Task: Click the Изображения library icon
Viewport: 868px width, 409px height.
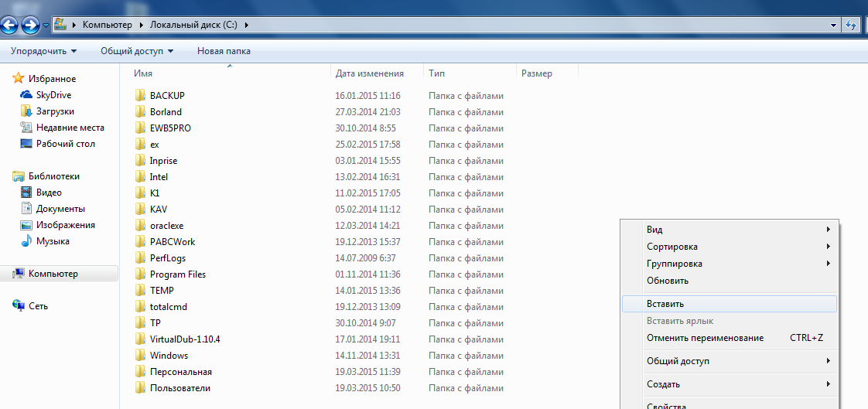Action: (x=26, y=225)
